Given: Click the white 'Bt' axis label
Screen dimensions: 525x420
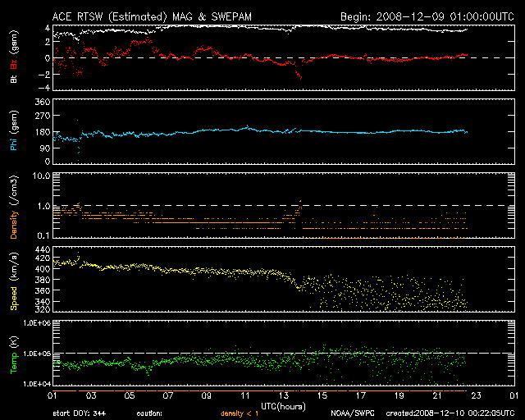Looking at the screenshot, I should coord(14,79).
